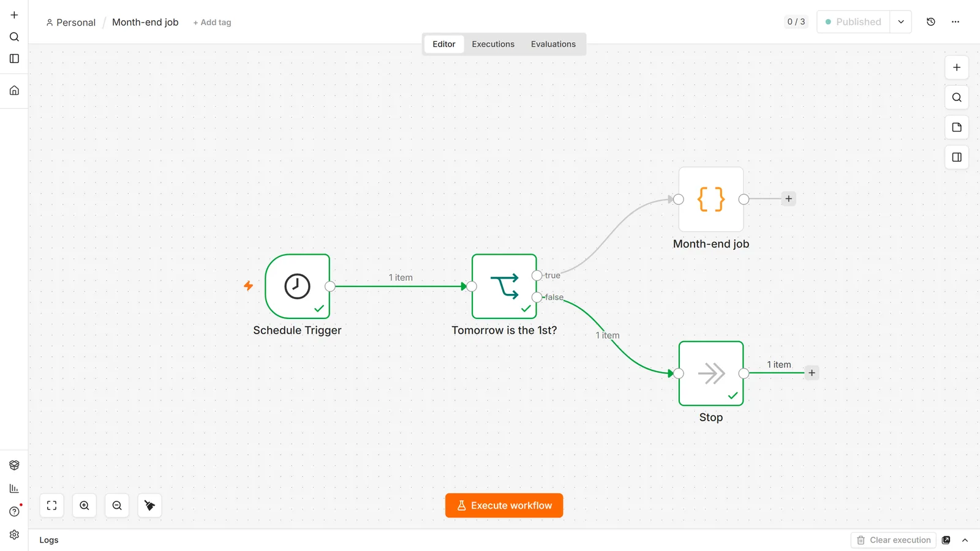The width and height of the screenshot is (980, 551).
Task: Pop out the logs panel icon
Action: click(x=946, y=540)
